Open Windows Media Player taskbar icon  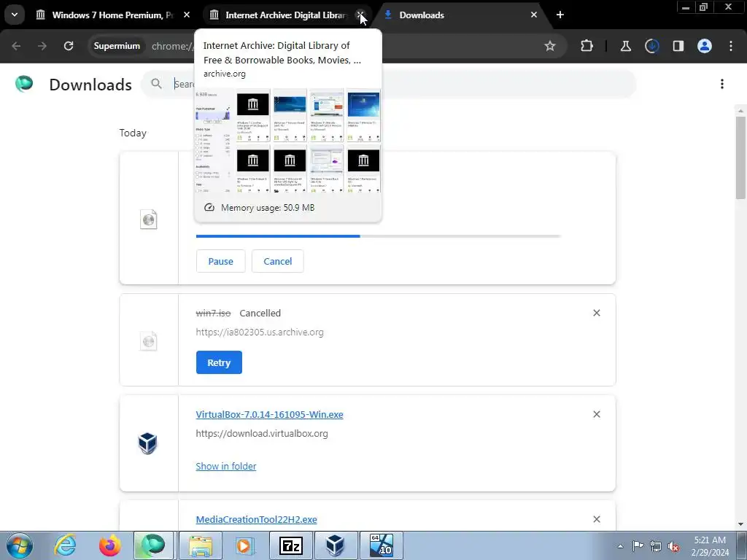point(244,545)
